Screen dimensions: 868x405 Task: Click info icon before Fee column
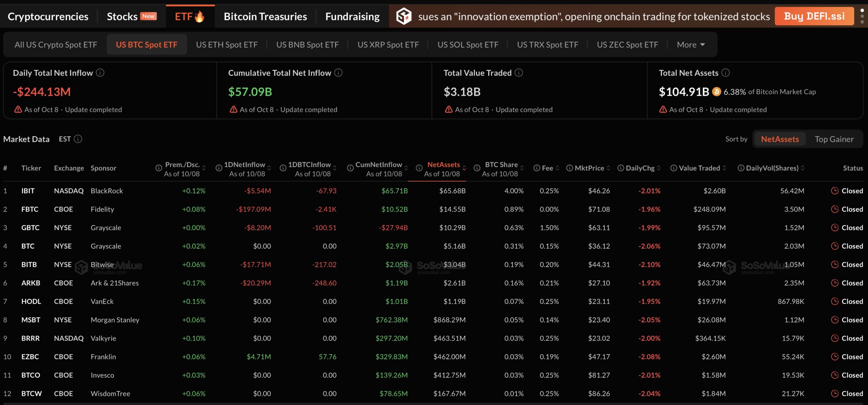[x=537, y=168]
